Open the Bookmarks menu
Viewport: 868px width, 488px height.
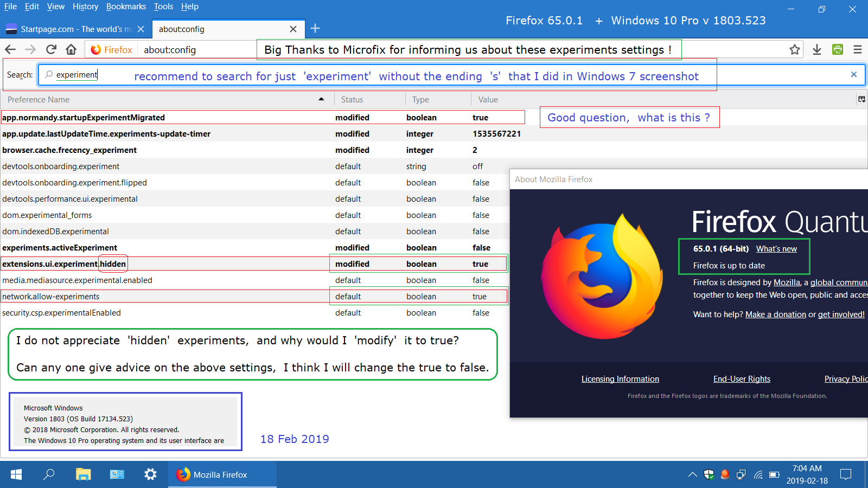tap(126, 7)
